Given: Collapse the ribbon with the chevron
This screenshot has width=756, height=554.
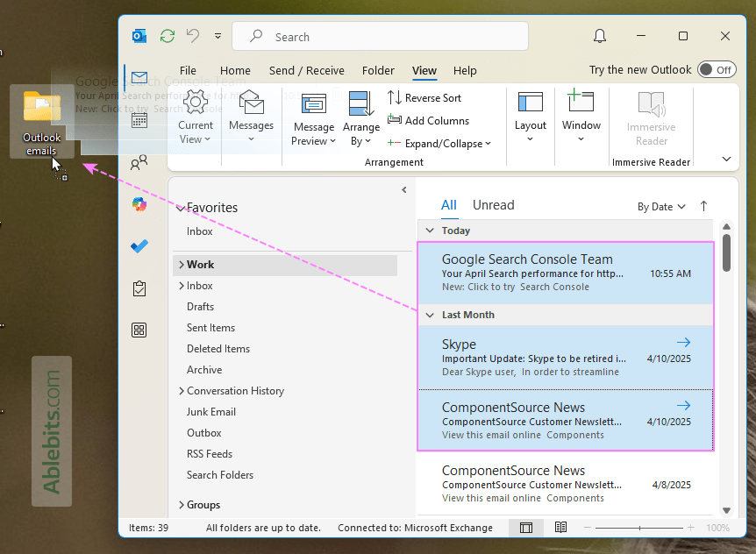Looking at the screenshot, I should 726,159.
